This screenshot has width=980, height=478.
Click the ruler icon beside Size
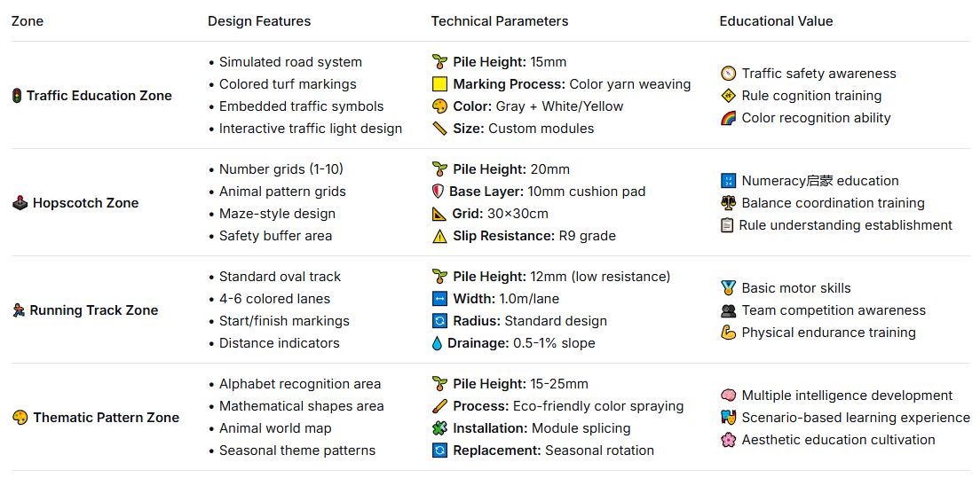(x=439, y=129)
